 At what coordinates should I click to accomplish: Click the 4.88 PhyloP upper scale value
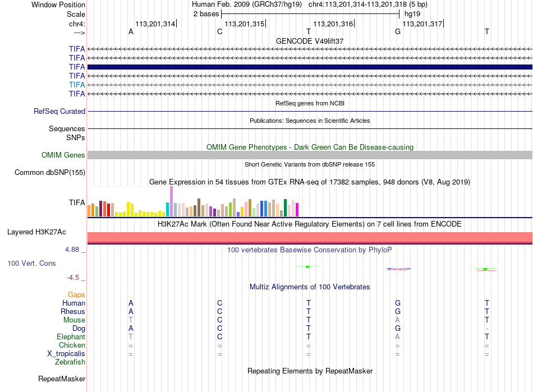click(72, 250)
